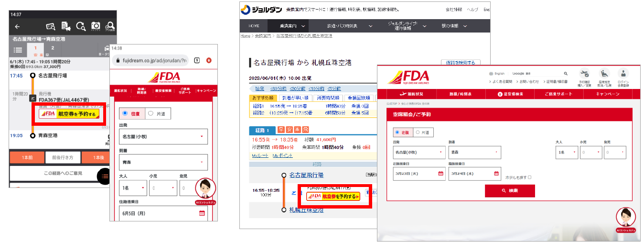The image size is (644, 242).
Task: Open 到着 青森 dropdown on the mobile page
Action: (163, 162)
